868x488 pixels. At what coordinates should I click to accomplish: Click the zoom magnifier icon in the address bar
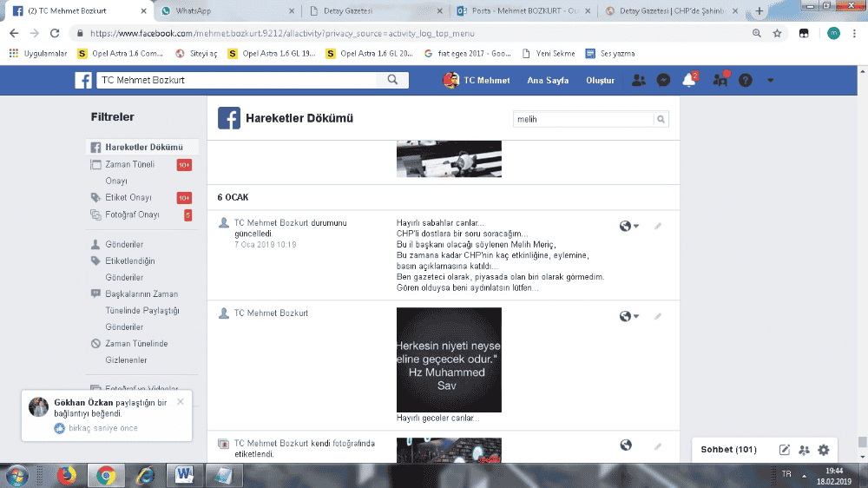click(757, 33)
